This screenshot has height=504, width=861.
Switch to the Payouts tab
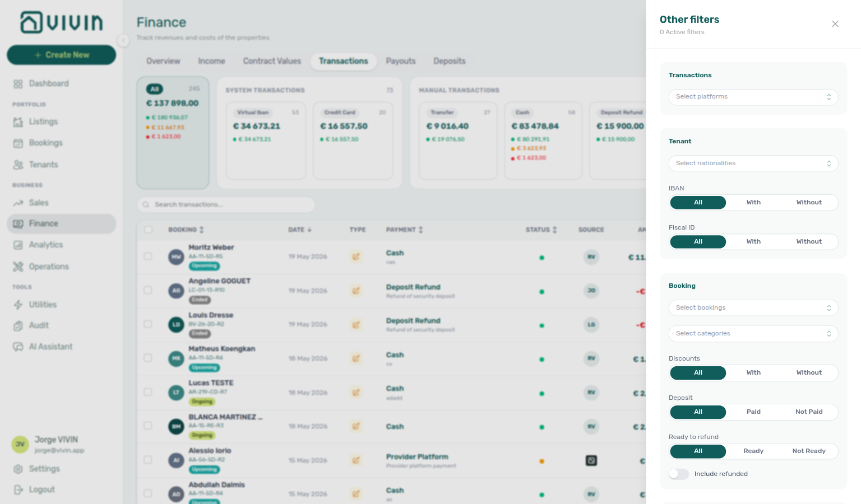pyautogui.click(x=401, y=61)
